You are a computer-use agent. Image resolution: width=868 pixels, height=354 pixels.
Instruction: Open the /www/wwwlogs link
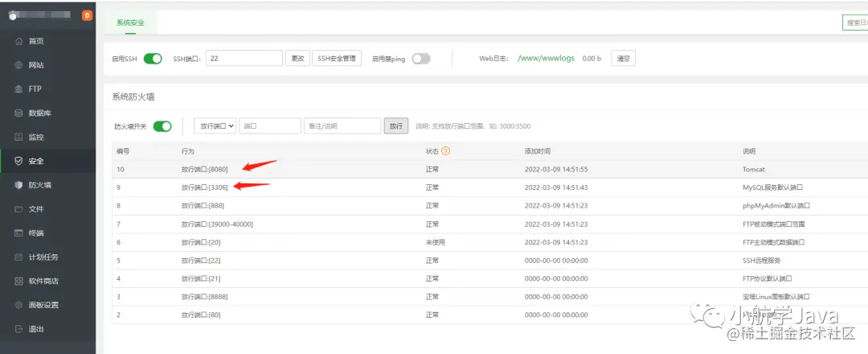tap(546, 58)
